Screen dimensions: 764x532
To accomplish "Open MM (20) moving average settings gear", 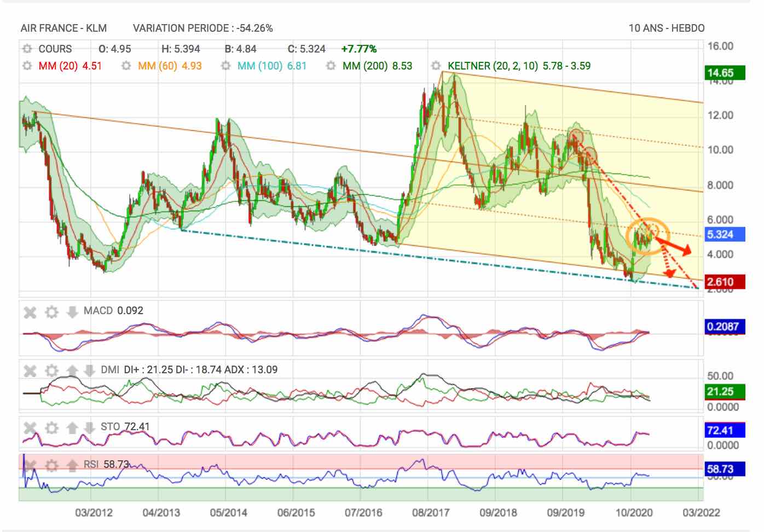I will coord(27,66).
